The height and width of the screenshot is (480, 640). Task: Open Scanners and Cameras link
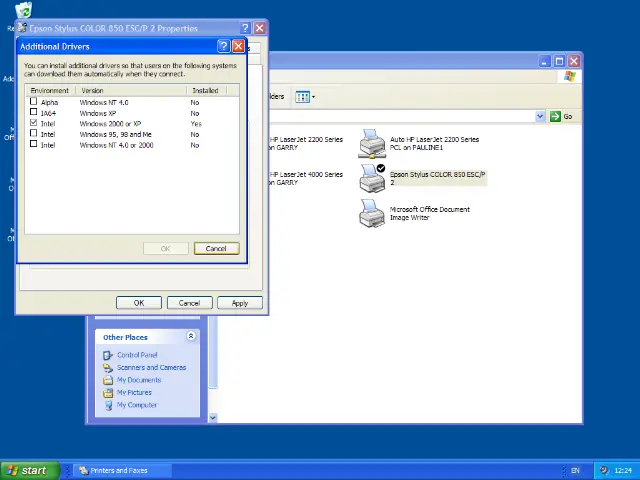pyautogui.click(x=151, y=367)
